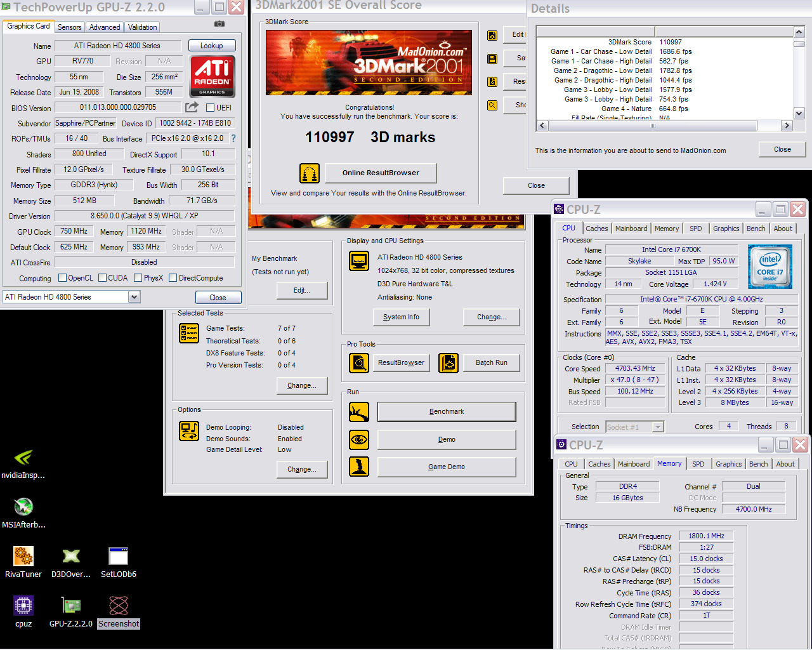Click the Benchmark button in Run section

[x=447, y=412]
